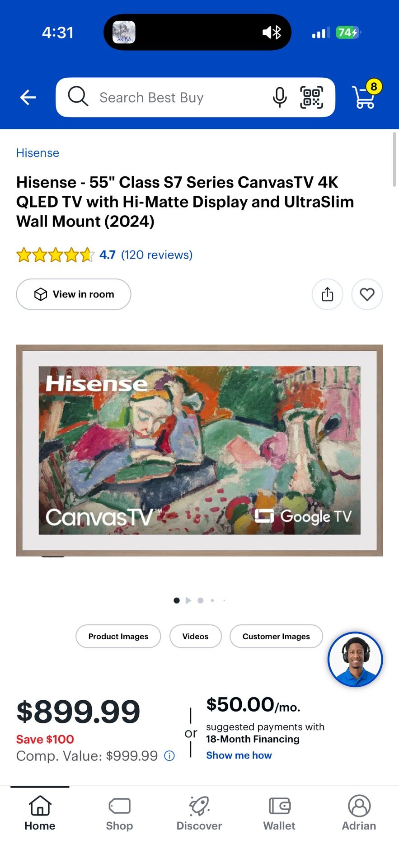Select the Customer Images filter
The height and width of the screenshot is (868, 399).
coord(276,636)
